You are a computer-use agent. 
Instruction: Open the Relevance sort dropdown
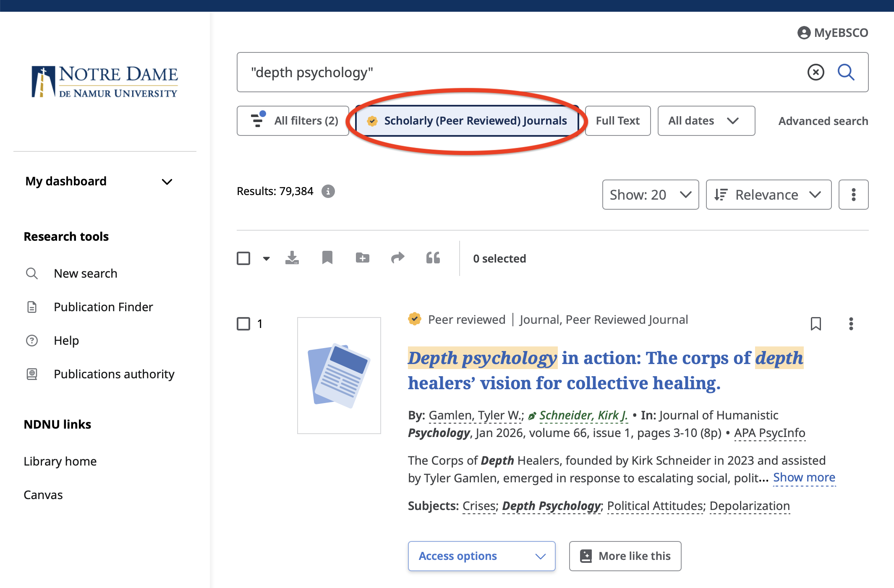[769, 195]
